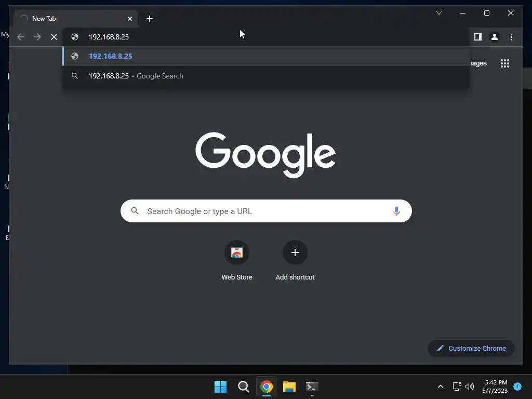This screenshot has width=532, height=399.
Task: Stop loading the page with X button
Action: [x=54, y=37]
